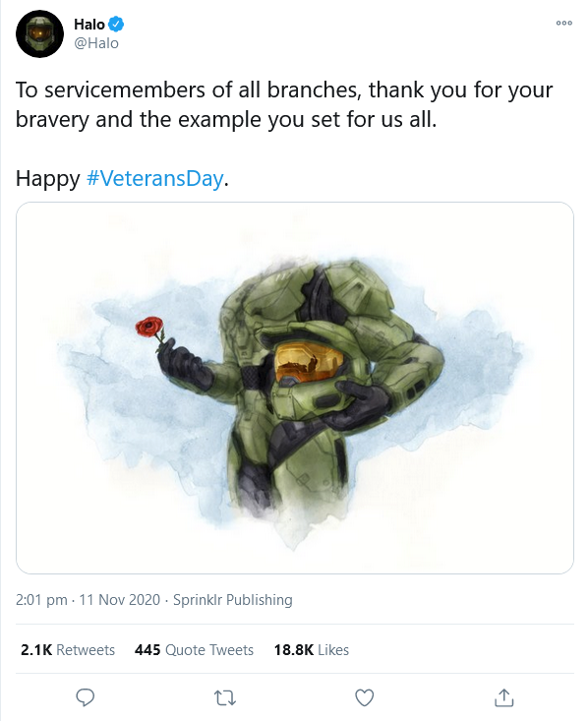This screenshot has width=588, height=721.
Task: Click the 11 Nov 2020 date
Action: (120, 600)
